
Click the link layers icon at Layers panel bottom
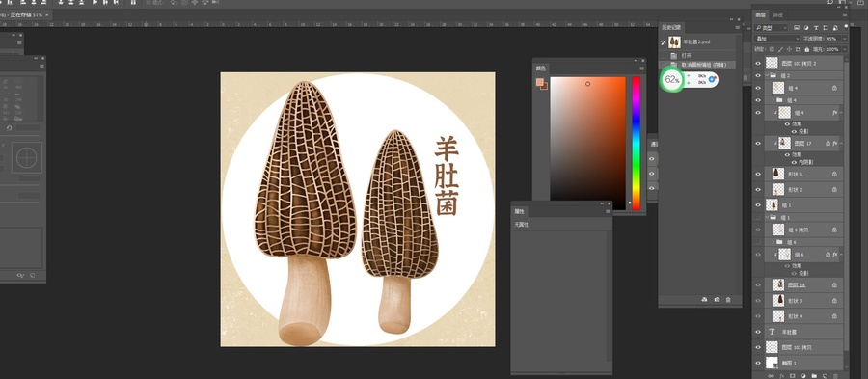pos(772,376)
